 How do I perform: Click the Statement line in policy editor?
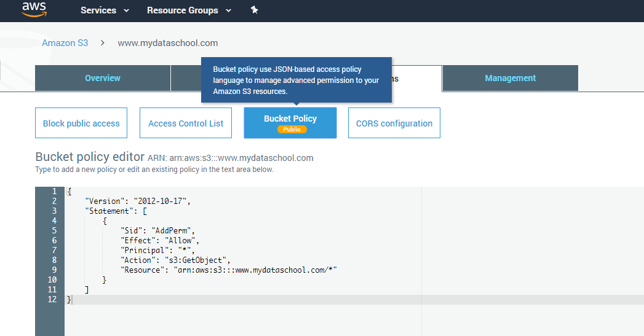(116, 211)
